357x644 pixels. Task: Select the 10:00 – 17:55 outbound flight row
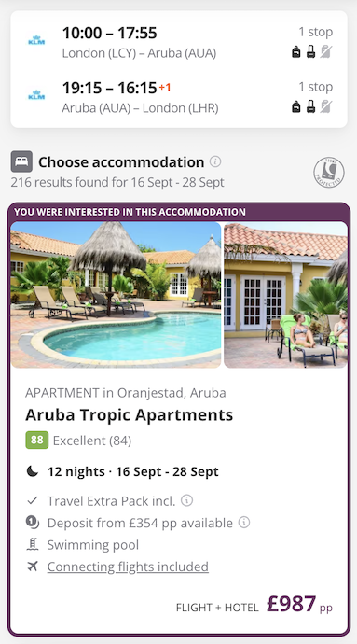(x=179, y=42)
